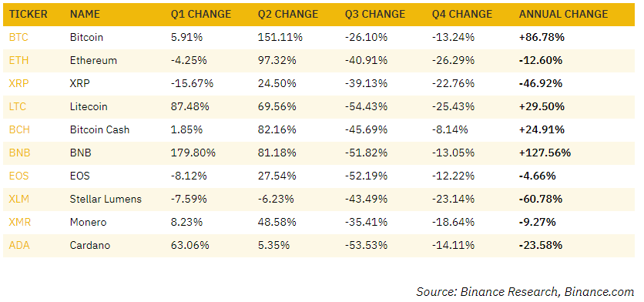Open the XRP ticker entry
This screenshot has width=644, height=302.
click(x=18, y=83)
